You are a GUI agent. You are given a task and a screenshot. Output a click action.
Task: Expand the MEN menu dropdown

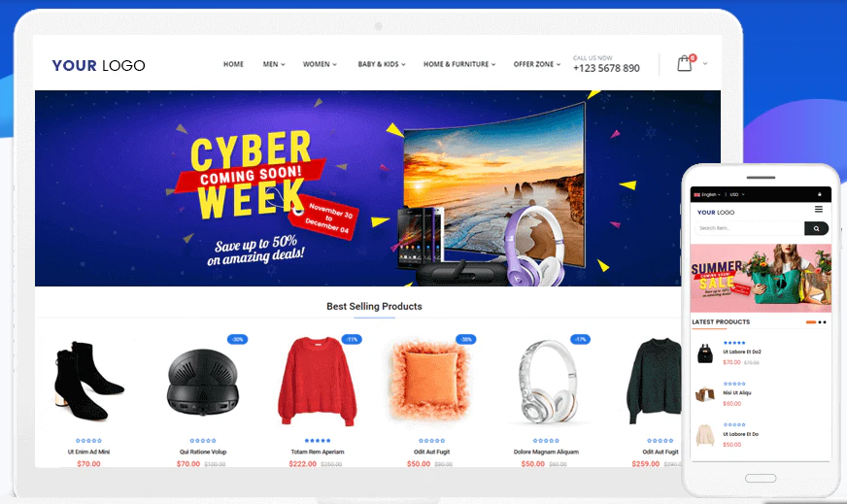pos(274,64)
